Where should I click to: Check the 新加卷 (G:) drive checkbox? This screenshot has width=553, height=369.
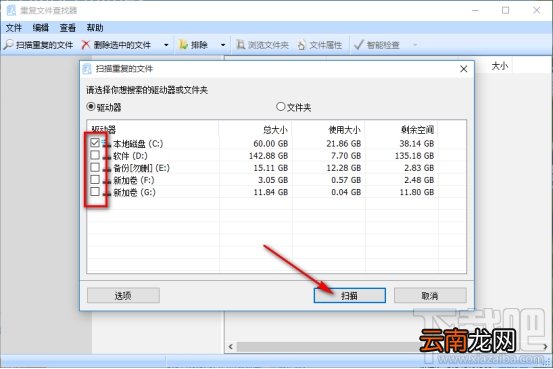[x=95, y=192]
